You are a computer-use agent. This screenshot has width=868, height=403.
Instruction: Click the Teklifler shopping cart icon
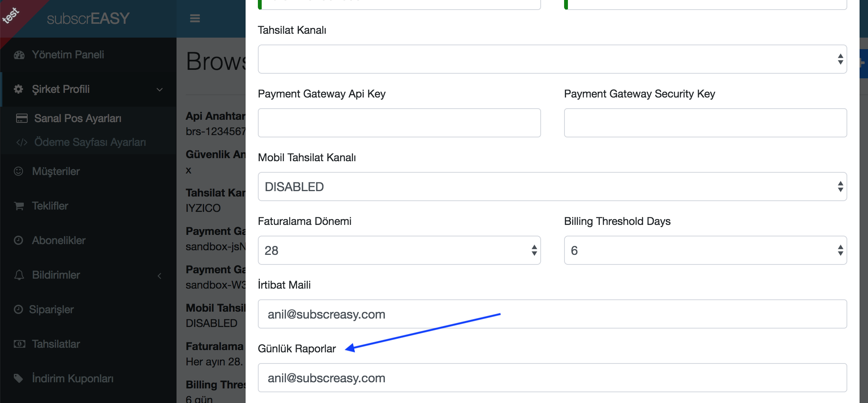click(19, 206)
